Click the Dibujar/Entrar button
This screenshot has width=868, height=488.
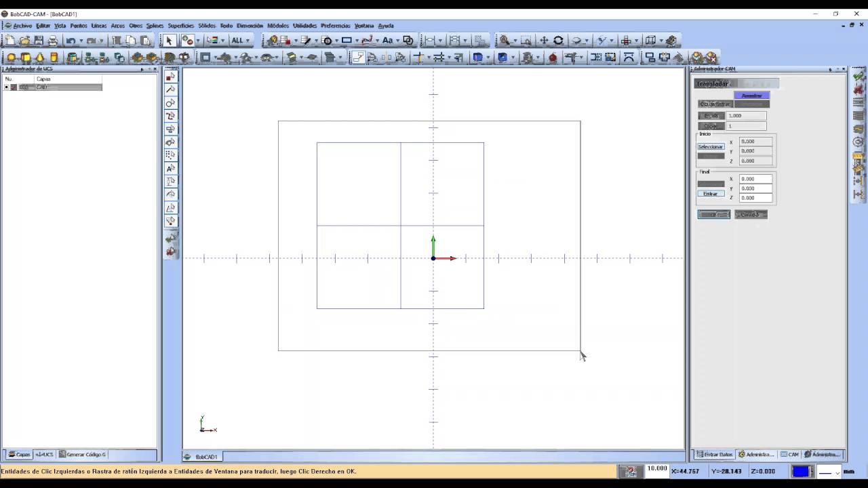point(715,104)
